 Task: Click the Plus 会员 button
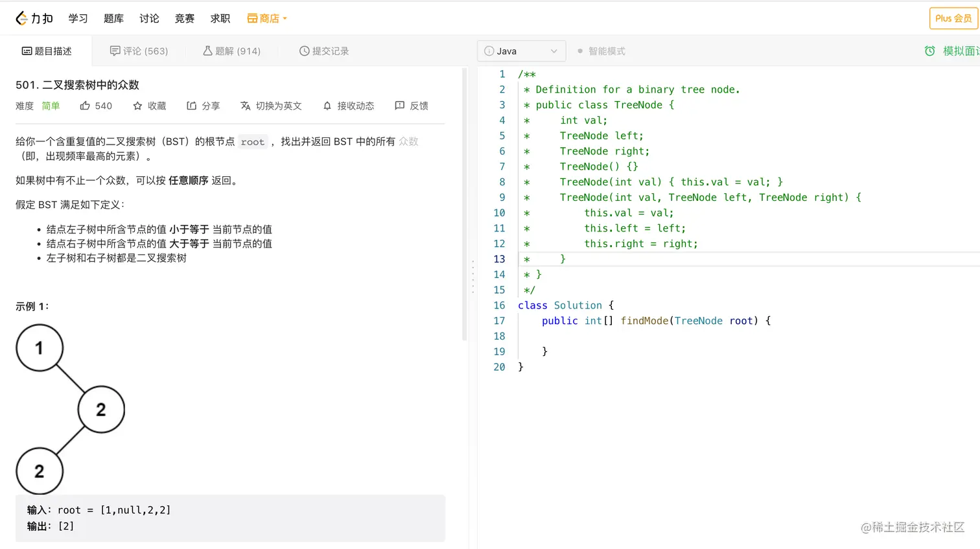click(x=953, y=18)
